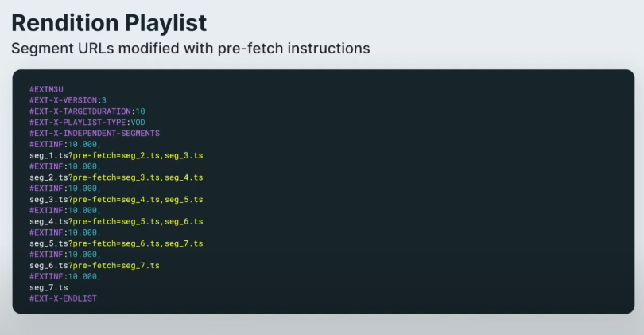Click the plain seg_7.ts line
Viewport: 644px width, 335px height.
coord(48,288)
